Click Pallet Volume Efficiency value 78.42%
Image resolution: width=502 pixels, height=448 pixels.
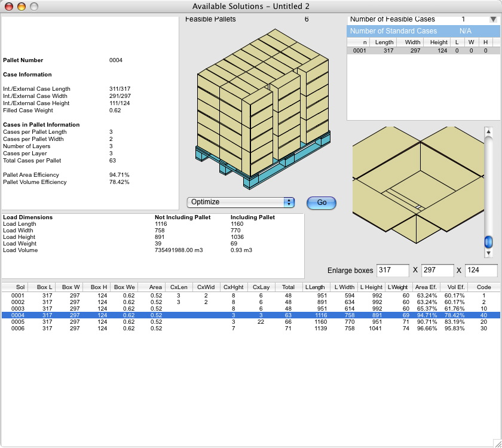pos(119,182)
